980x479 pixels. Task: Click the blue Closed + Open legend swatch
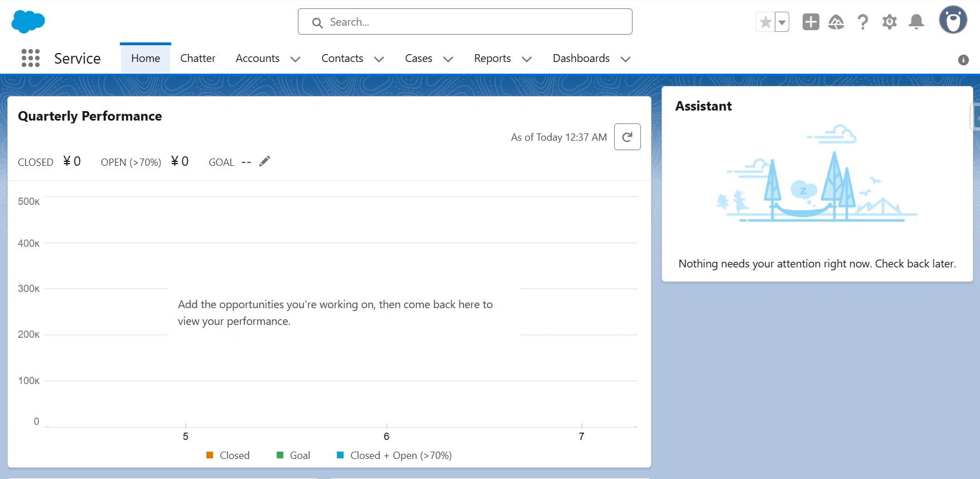(340, 455)
